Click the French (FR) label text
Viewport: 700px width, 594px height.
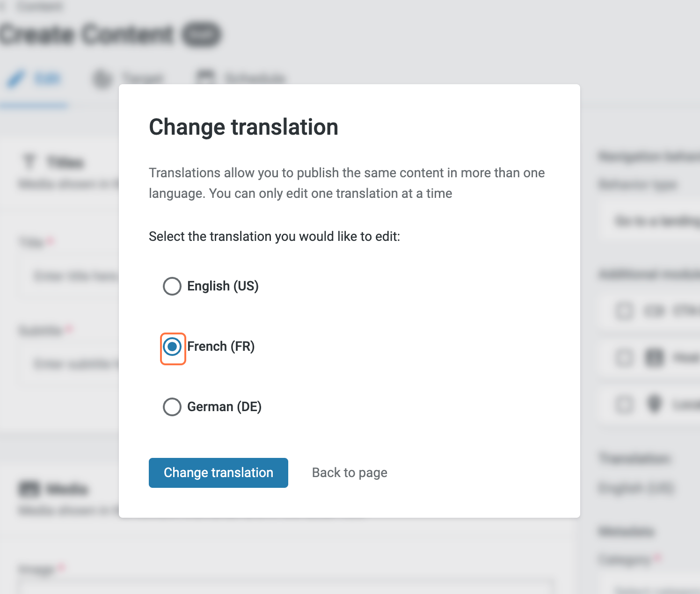click(x=221, y=347)
